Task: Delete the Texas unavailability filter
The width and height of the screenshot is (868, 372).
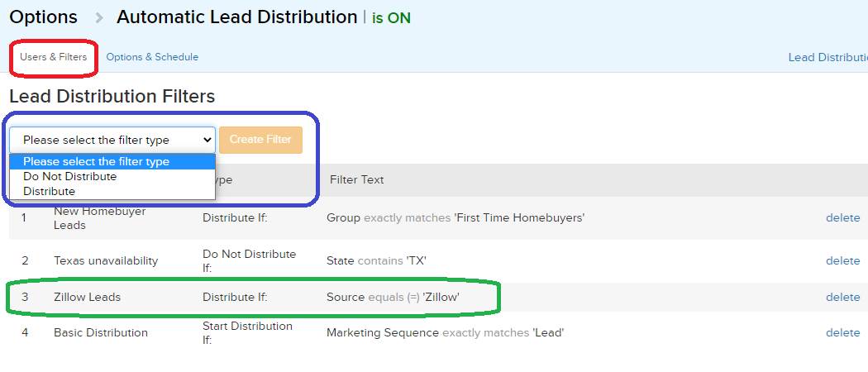Action: point(842,260)
